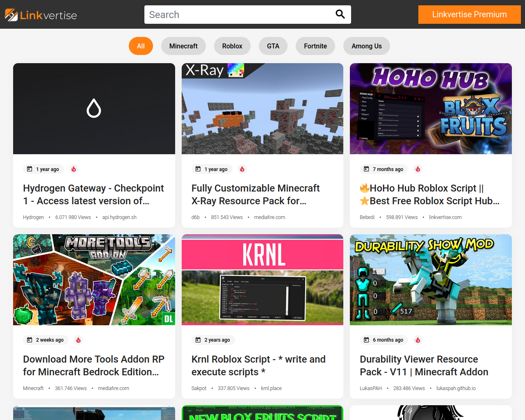The height and width of the screenshot is (420, 525).
Task: Click mediafire.com on X-Ray card
Action: [269, 217]
